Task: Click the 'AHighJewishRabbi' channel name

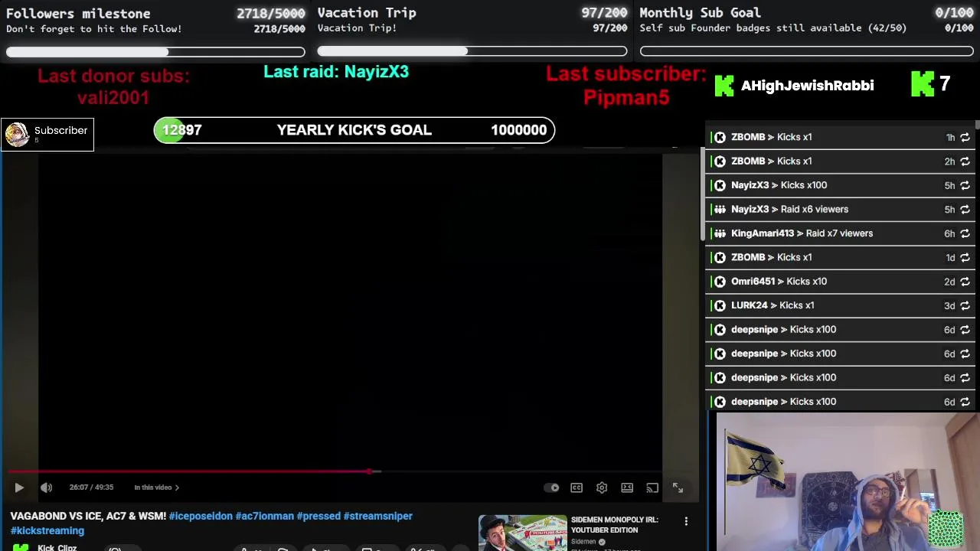Action: pos(807,86)
